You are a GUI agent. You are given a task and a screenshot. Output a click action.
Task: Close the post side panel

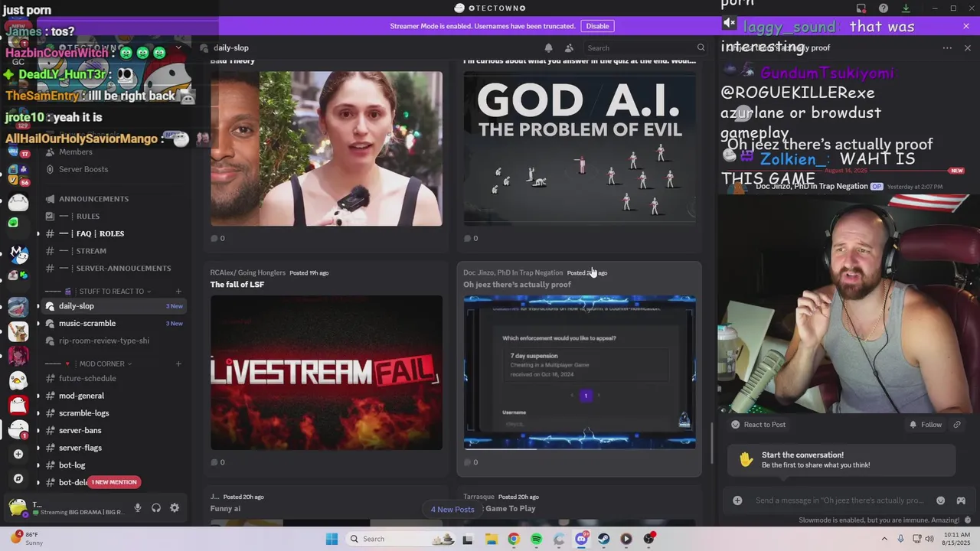click(x=967, y=47)
